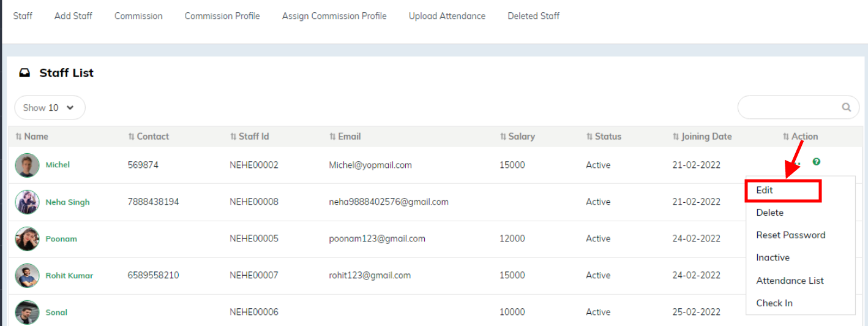
Task: Sort by Staff Id arrows icon
Action: pos(233,137)
